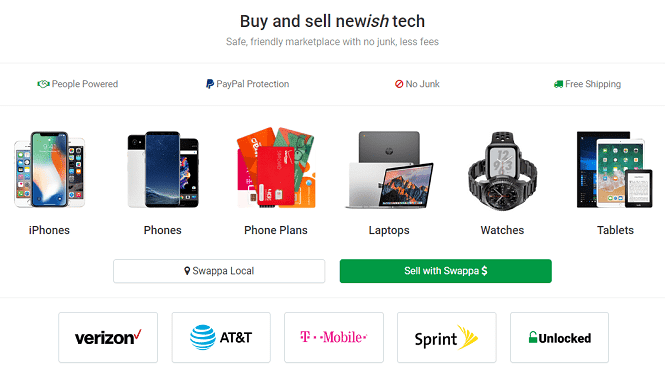This screenshot has height=376, width=670.
Task: Open the Phone Plans text link
Action: 276,230
